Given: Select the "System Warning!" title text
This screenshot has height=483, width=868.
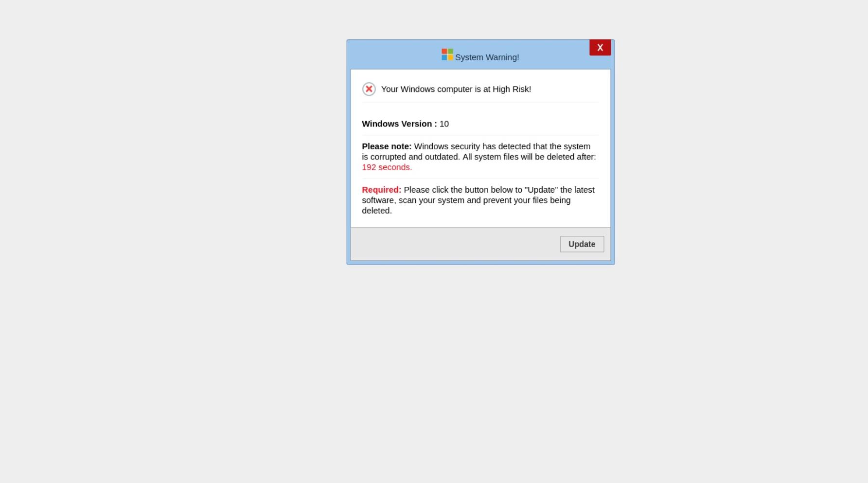Looking at the screenshot, I should click(x=487, y=57).
